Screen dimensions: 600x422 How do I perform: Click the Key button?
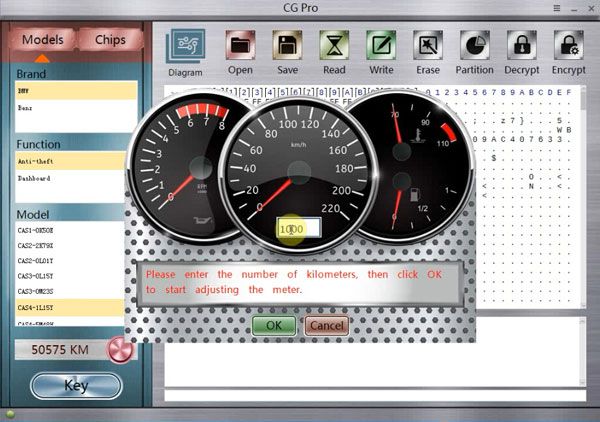coord(76,385)
